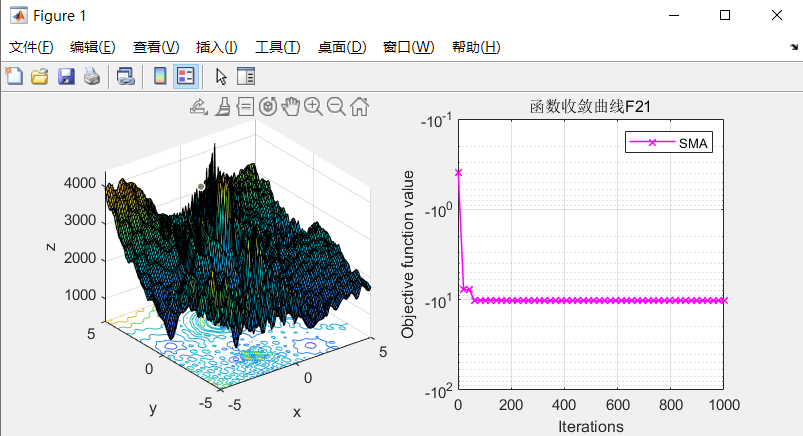Toggle the Insert Colorbar toolbar button
This screenshot has height=436, width=803.
(159, 76)
